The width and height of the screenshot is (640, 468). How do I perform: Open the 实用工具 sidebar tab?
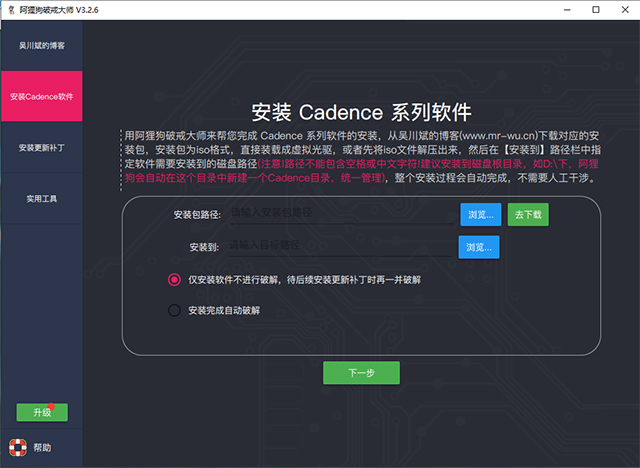(x=41, y=199)
